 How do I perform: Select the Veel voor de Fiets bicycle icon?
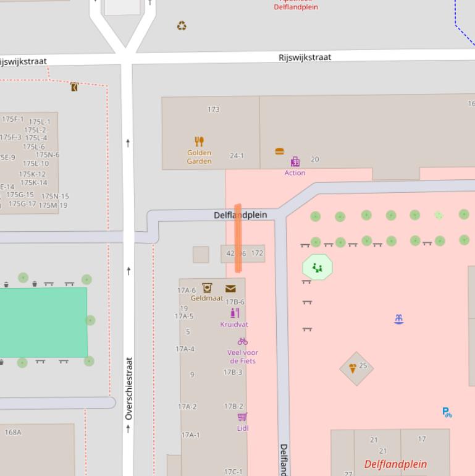click(x=242, y=341)
